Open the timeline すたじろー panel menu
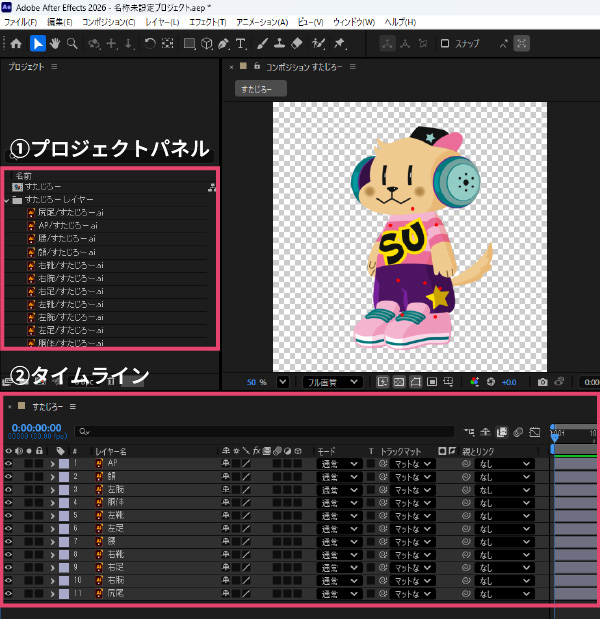The height and width of the screenshot is (620, 600). 73,407
